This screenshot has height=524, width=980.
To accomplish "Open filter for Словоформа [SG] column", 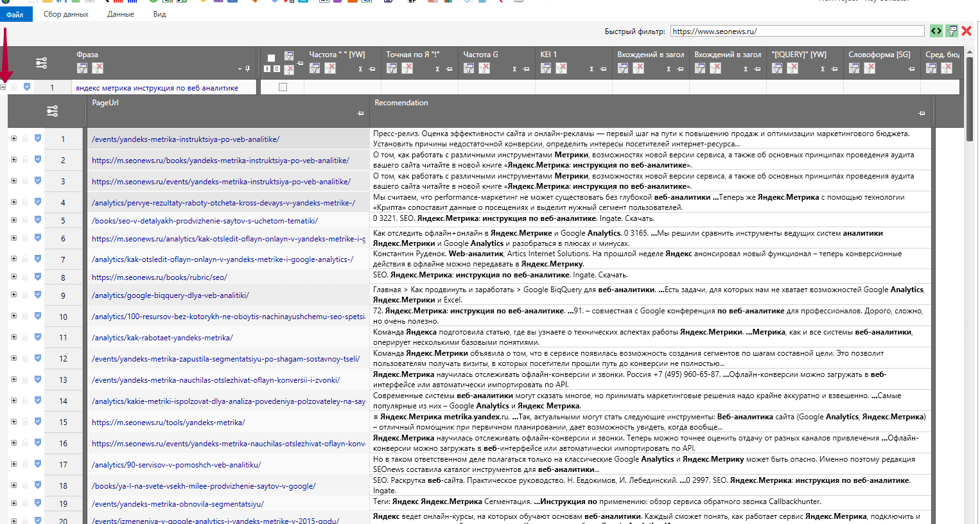I will tap(854, 68).
